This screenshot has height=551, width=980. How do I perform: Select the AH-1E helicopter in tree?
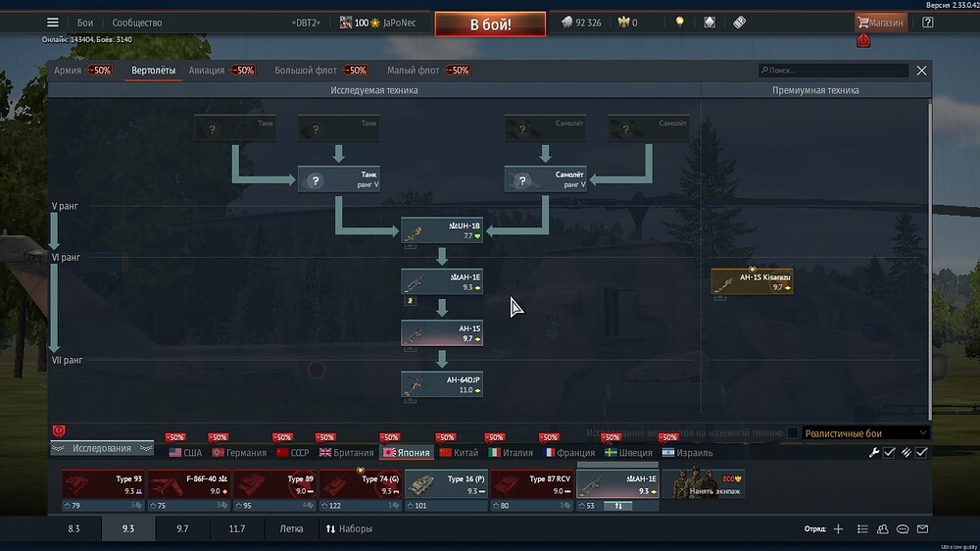[442, 281]
